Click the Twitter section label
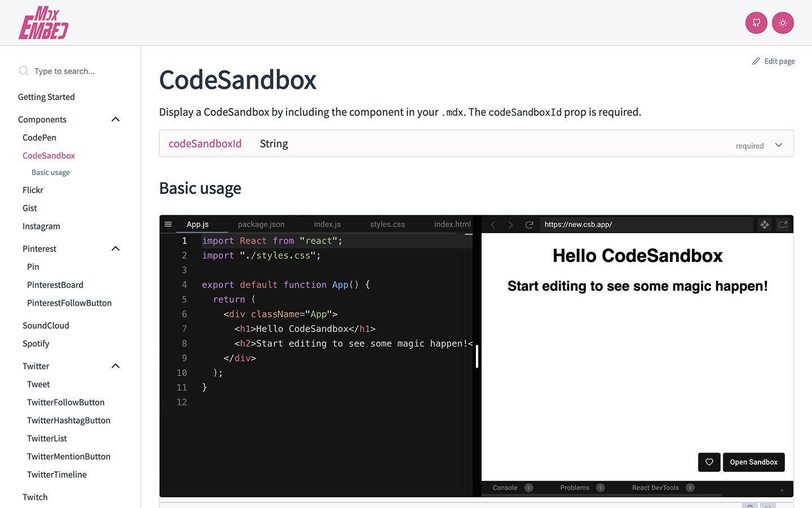The width and height of the screenshot is (812, 508). pyautogui.click(x=36, y=366)
